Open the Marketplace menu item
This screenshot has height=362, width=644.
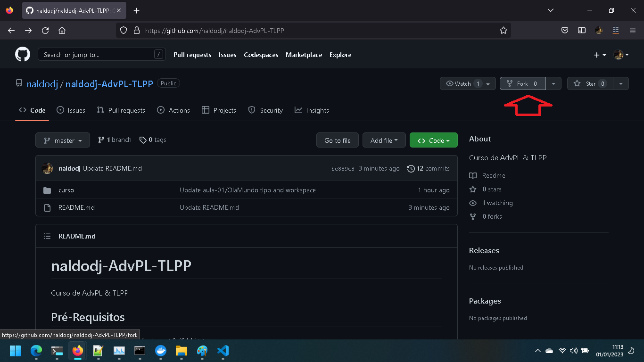[304, 55]
